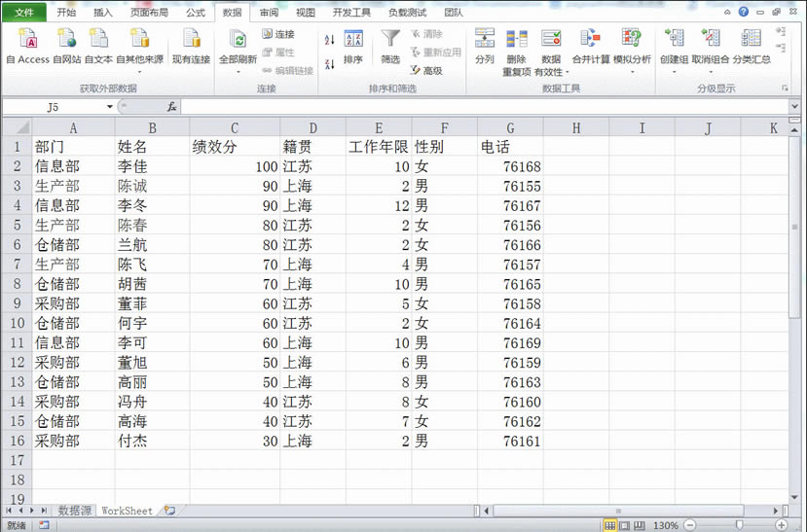The image size is (807, 532).
Task: Switch to page break preview icon
Action: point(639,525)
